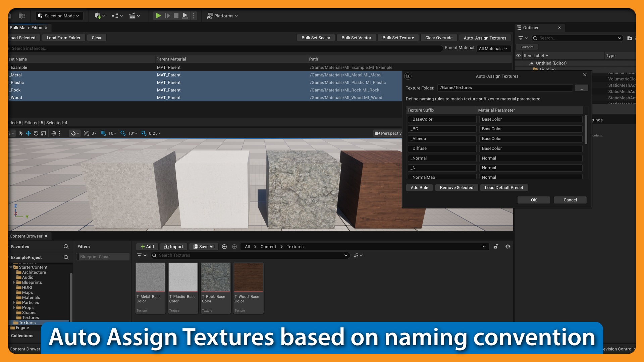Image resolution: width=644 pixels, height=362 pixels.
Task: Confirm the Auto-Assign Textures dialog with OK
Action: pyautogui.click(x=534, y=200)
